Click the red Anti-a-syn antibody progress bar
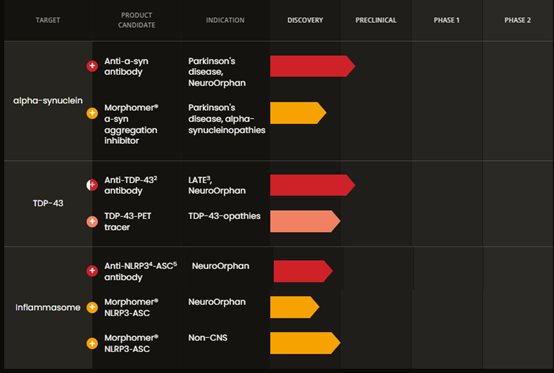The image size is (554, 373). [312, 66]
